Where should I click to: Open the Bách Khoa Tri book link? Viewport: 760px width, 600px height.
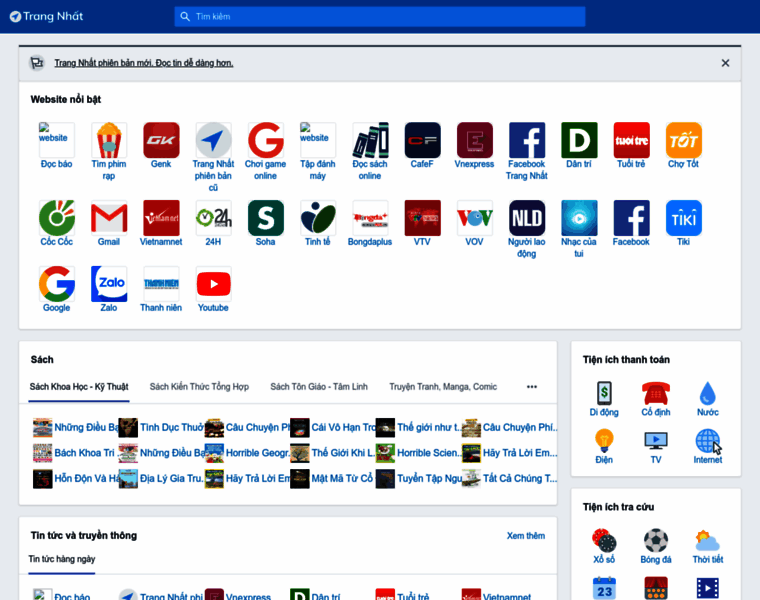pos(84,453)
